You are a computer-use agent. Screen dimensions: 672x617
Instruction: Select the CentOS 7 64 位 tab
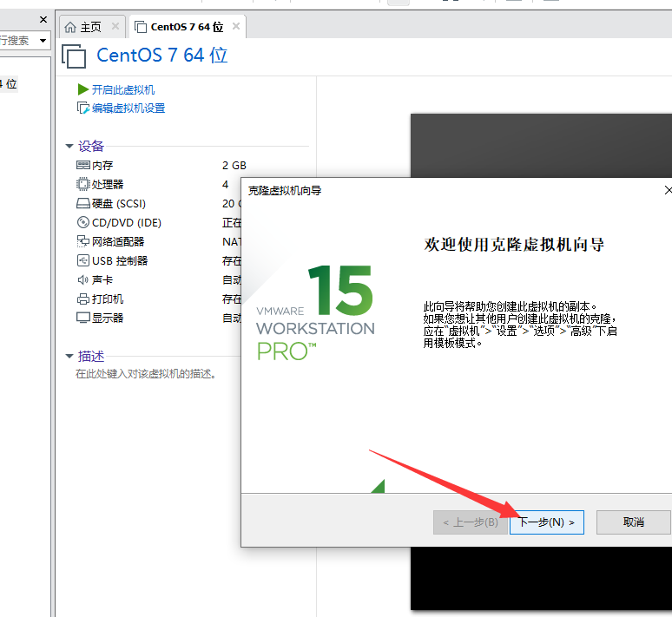[x=188, y=27]
